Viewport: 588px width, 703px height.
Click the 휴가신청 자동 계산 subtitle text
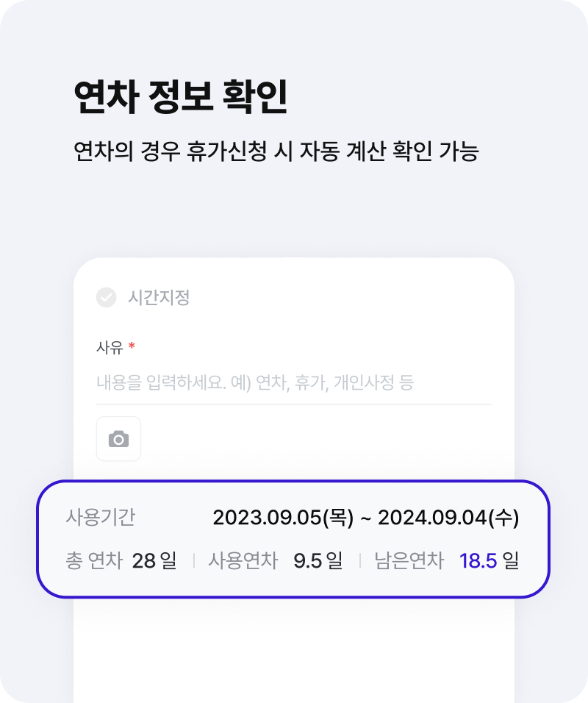tap(276, 151)
